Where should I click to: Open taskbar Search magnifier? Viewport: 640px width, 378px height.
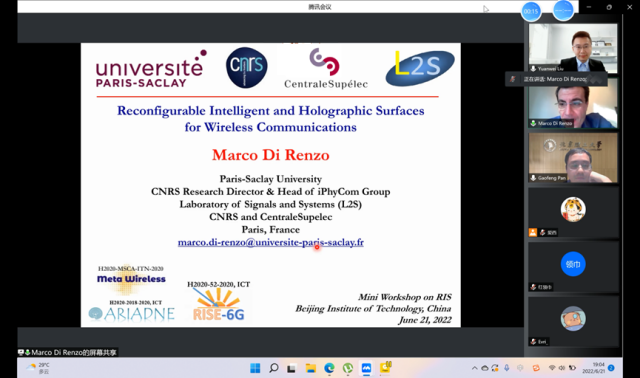274,368
